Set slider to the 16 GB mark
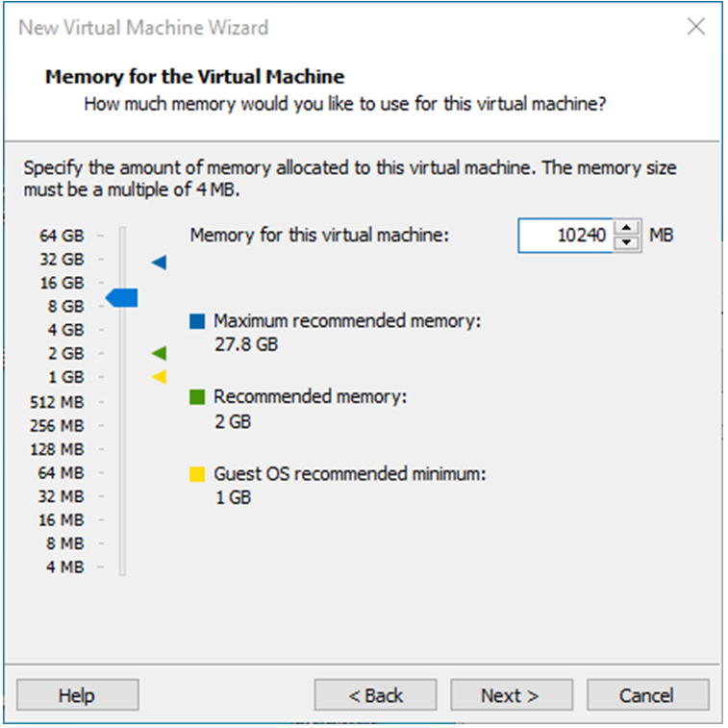 (122, 283)
